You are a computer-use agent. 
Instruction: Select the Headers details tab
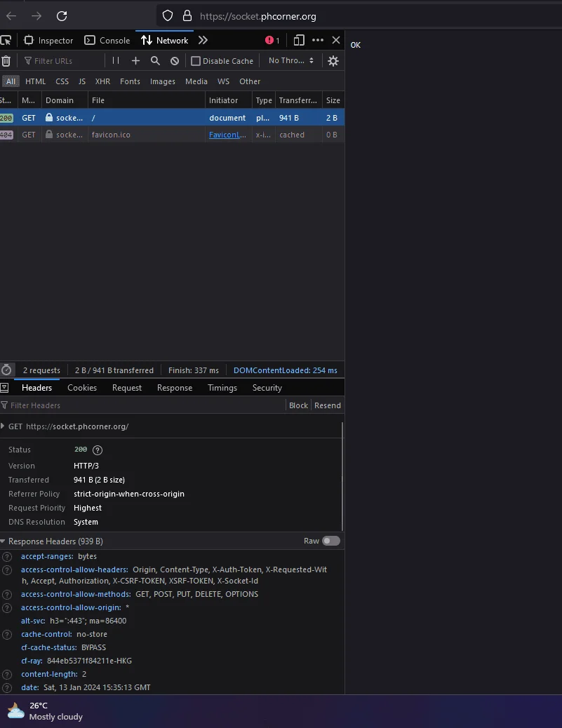(36, 388)
